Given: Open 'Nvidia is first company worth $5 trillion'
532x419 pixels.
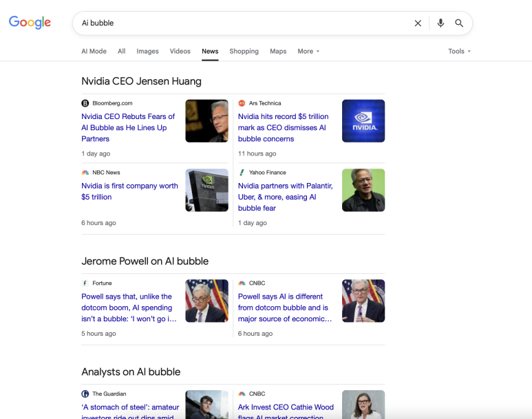Looking at the screenshot, I should pos(129,191).
